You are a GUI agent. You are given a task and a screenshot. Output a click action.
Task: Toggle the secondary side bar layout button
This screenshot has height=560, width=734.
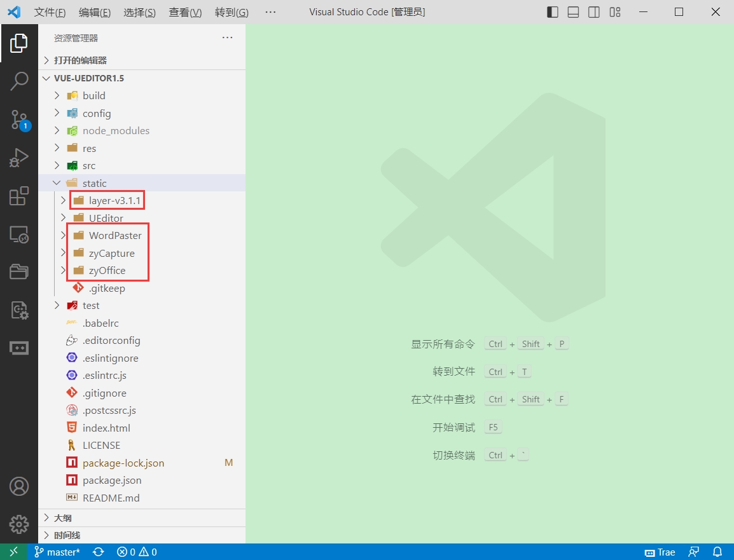593,12
